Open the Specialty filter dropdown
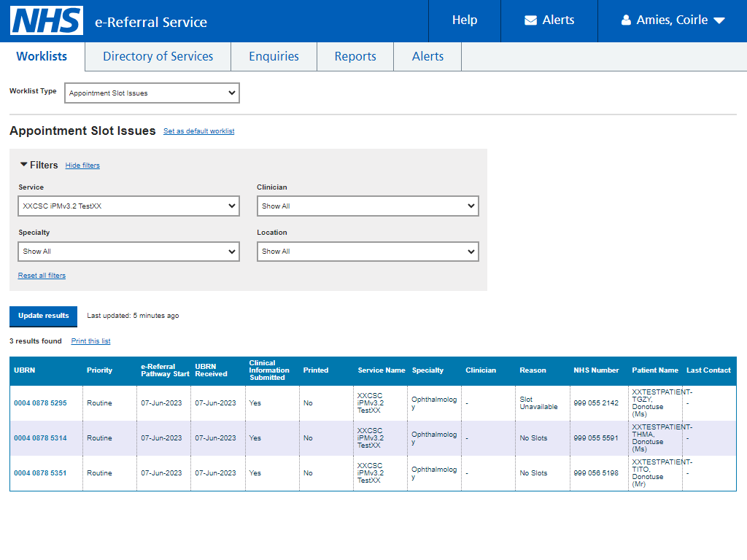Viewport: 747px width, 560px height. [128, 252]
